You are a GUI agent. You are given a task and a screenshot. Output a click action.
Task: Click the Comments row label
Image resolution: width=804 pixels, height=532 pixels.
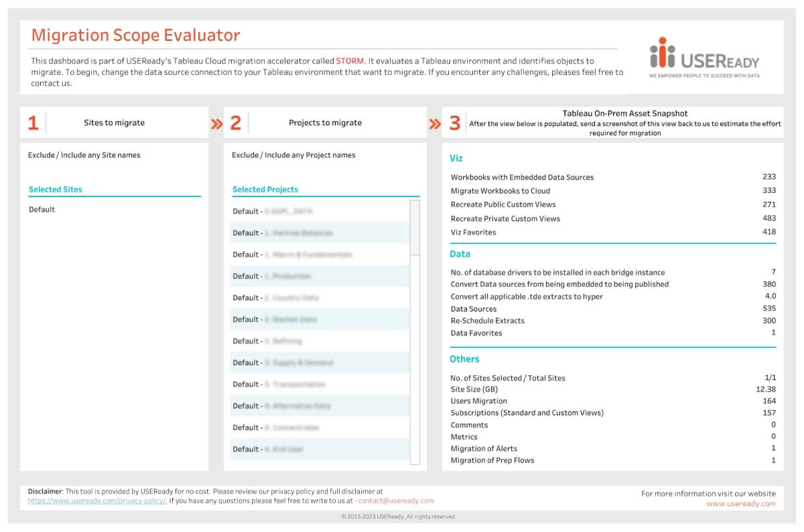point(469,425)
